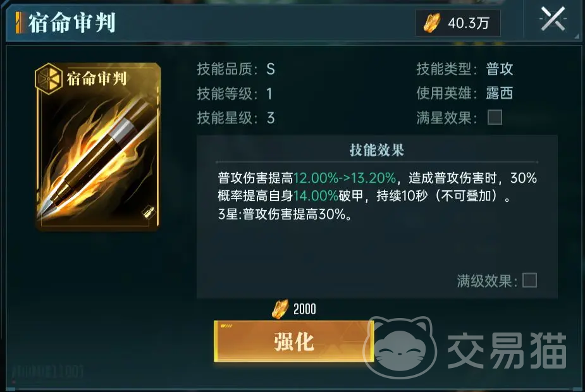Select the 露西 hero name

500,93
